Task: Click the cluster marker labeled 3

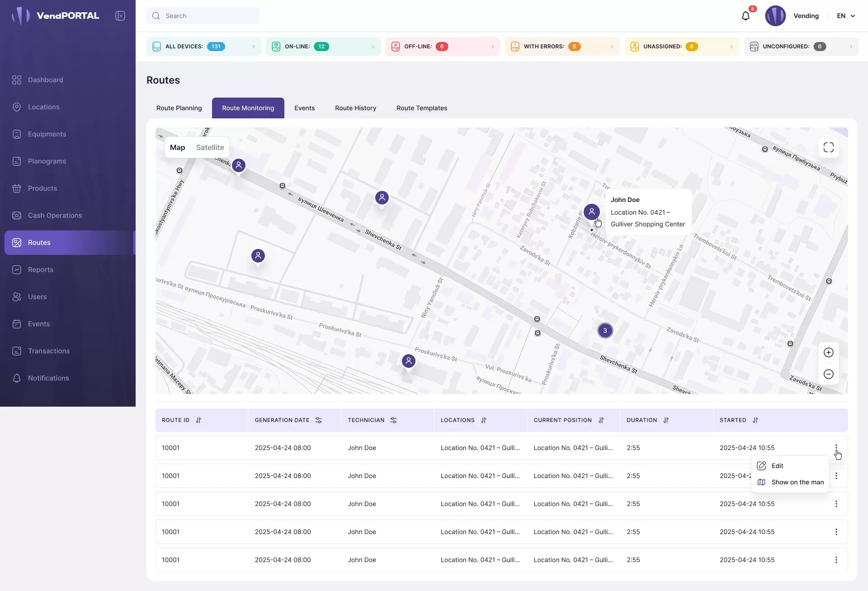Action: 605,330
